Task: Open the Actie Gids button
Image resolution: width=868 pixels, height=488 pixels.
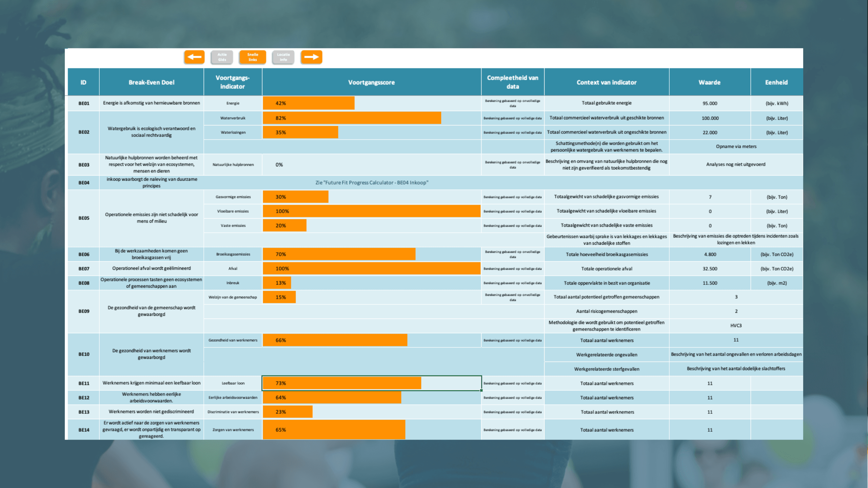Action: [x=222, y=57]
